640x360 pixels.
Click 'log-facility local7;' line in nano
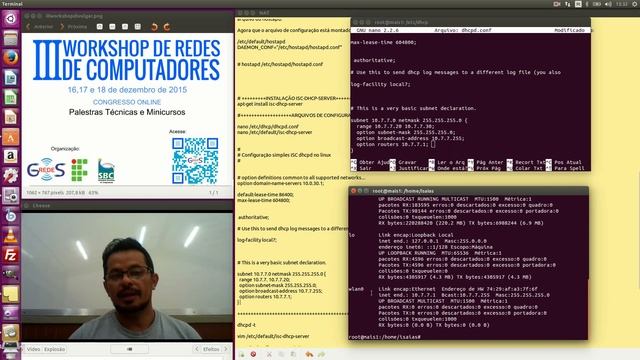380,84
